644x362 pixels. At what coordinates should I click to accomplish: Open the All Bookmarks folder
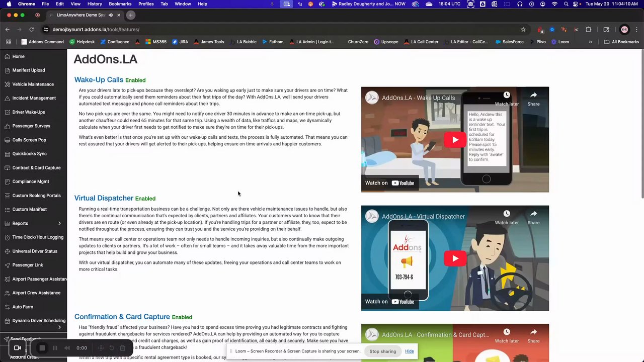621,42
